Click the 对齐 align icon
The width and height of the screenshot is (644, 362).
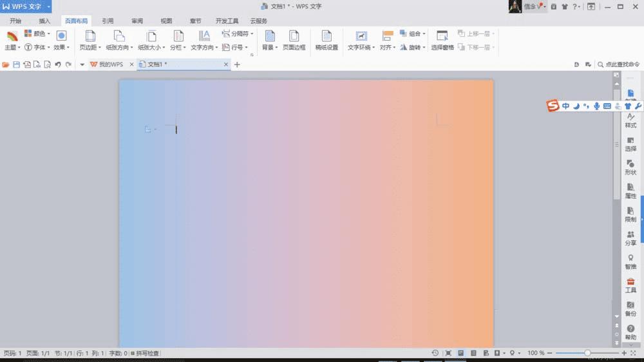pos(387,36)
